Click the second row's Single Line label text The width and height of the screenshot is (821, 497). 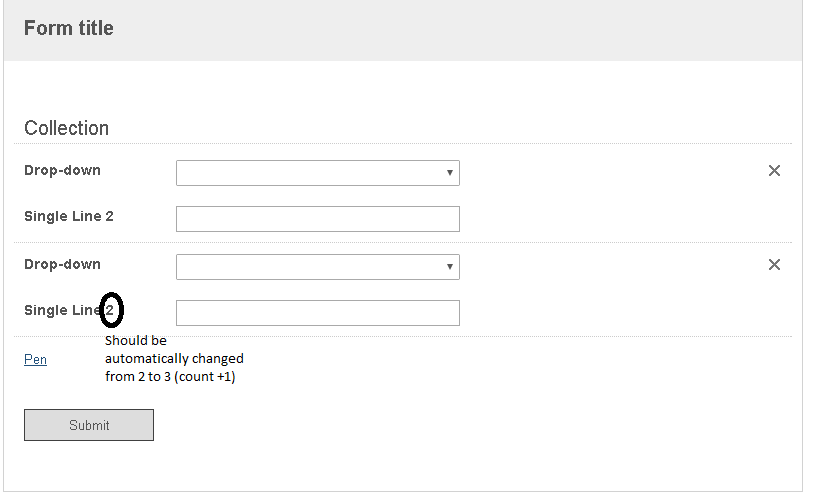62,311
